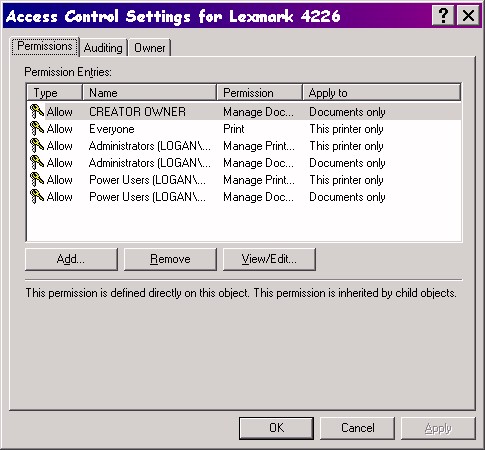The height and width of the screenshot is (450, 485).
Task: Open View/Edit... for selected permission
Action: [269, 259]
